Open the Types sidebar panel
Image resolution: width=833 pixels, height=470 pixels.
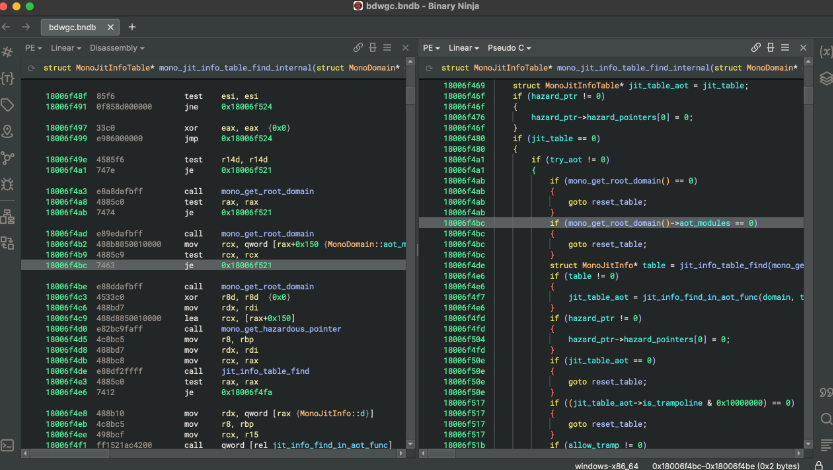[8, 77]
